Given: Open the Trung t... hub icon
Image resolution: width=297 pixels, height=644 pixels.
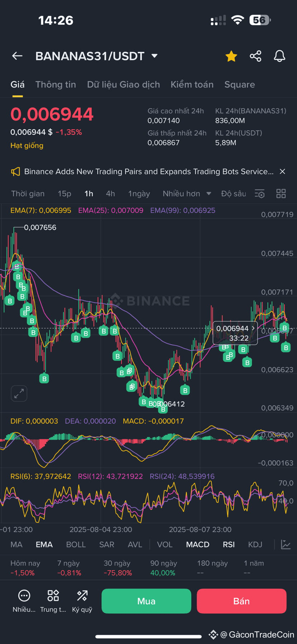Looking at the screenshot, I should pyautogui.click(x=53, y=601).
